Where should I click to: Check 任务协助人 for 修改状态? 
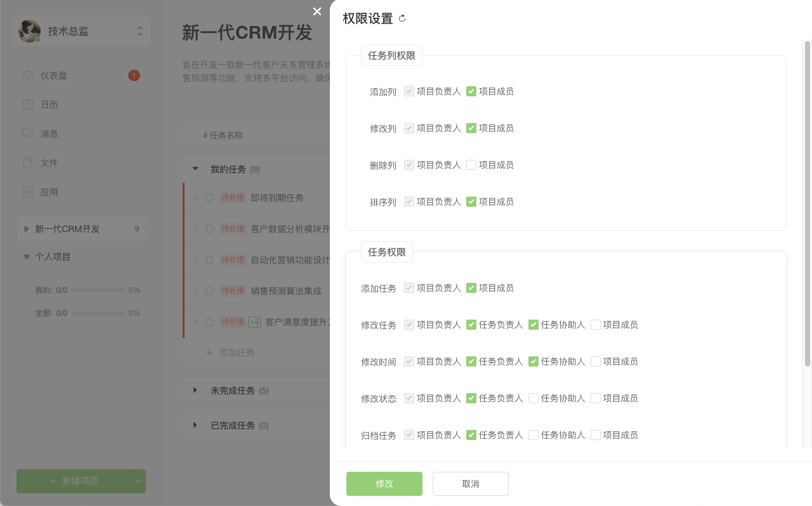(534, 398)
